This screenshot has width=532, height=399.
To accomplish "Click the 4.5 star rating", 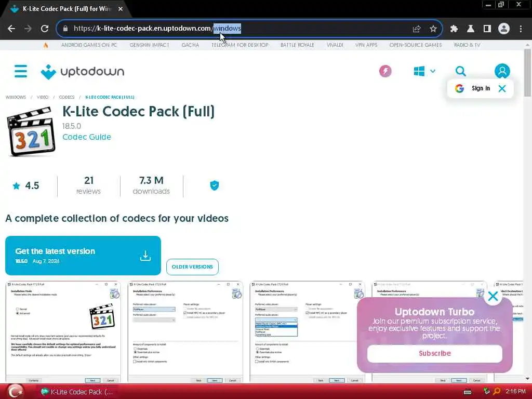I will pyautogui.click(x=26, y=185).
